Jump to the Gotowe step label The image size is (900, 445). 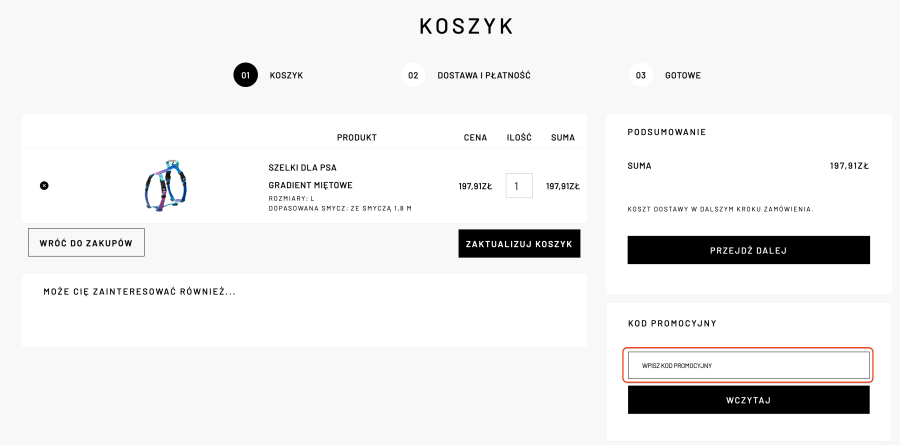pos(683,75)
